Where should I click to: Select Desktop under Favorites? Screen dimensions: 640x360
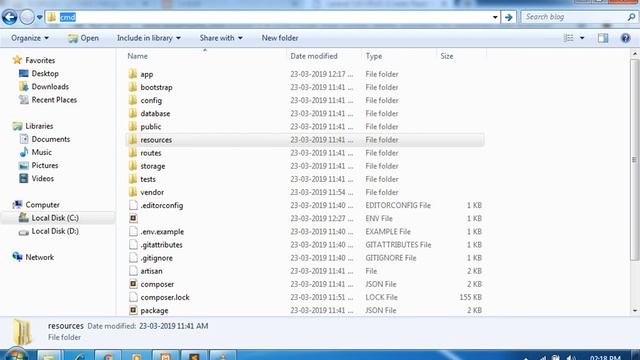pos(45,73)
